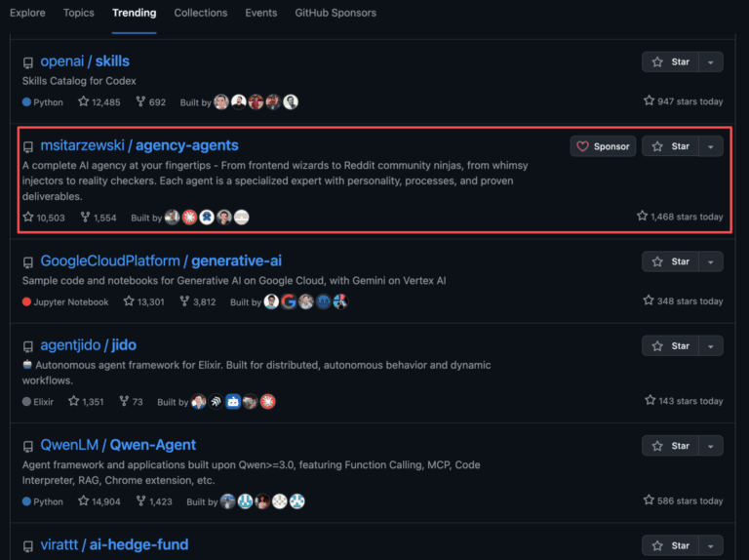Screen dimensions: 749x560
Task: Star the ai-hedge-fund repository
Action: coord(671,545)
